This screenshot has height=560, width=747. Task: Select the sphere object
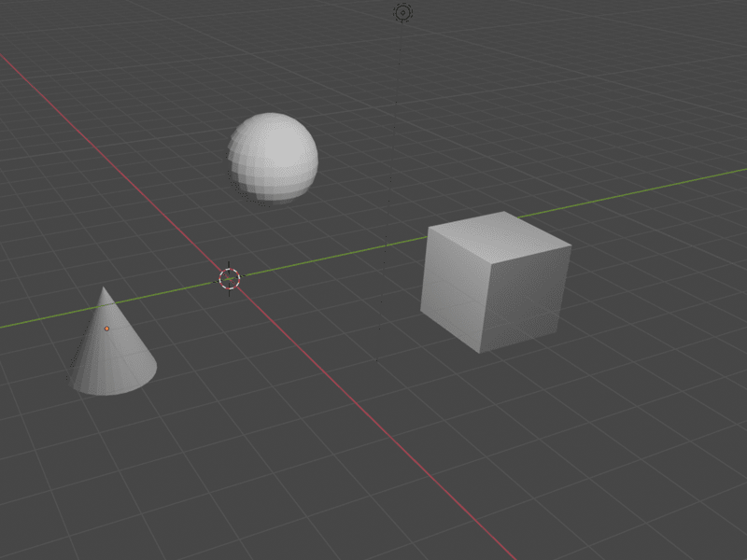273,158
